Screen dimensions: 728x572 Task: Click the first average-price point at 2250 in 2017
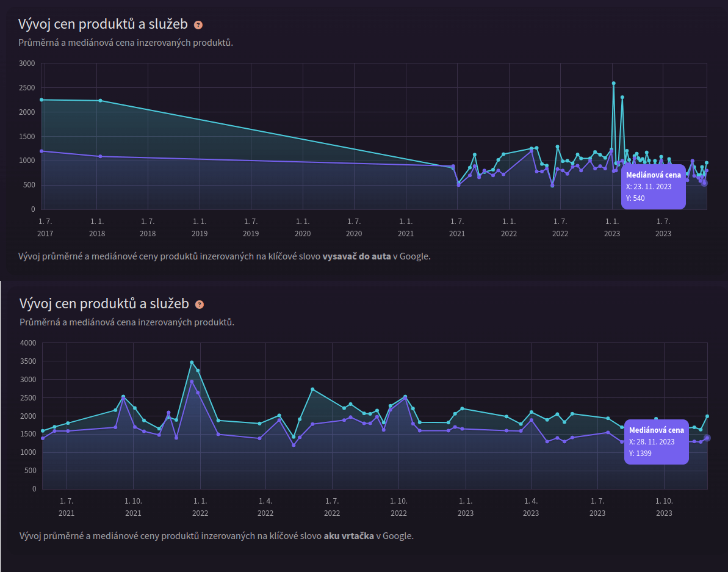coord(41,100)
